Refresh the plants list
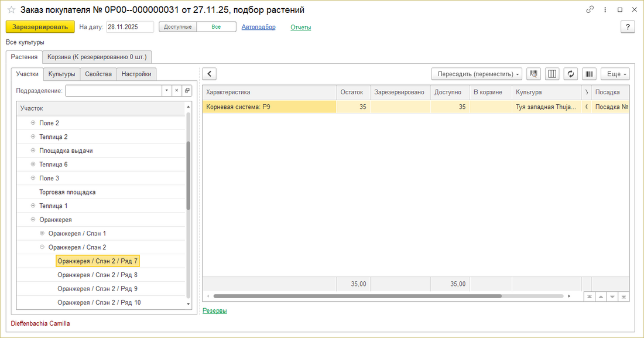 coord(570,74)
